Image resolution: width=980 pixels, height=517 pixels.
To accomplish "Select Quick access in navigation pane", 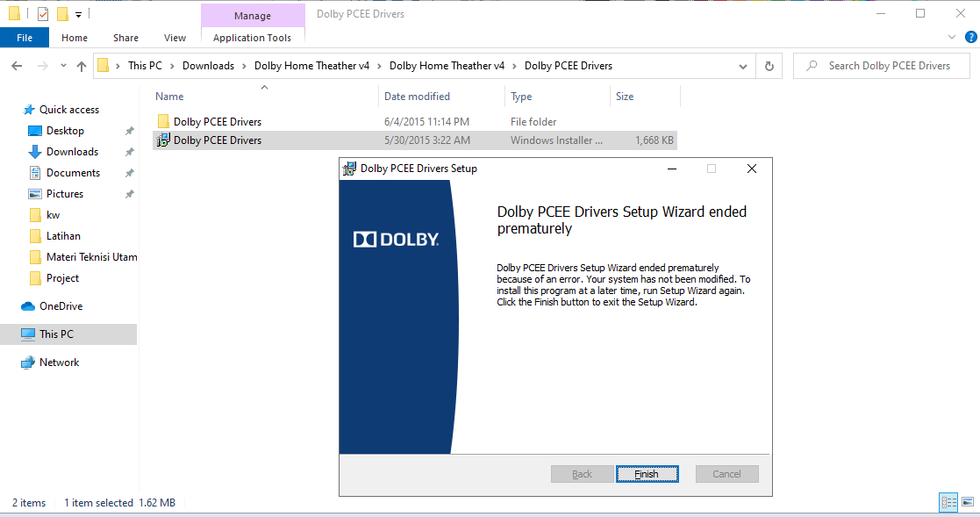I will (x=68, y=110).
